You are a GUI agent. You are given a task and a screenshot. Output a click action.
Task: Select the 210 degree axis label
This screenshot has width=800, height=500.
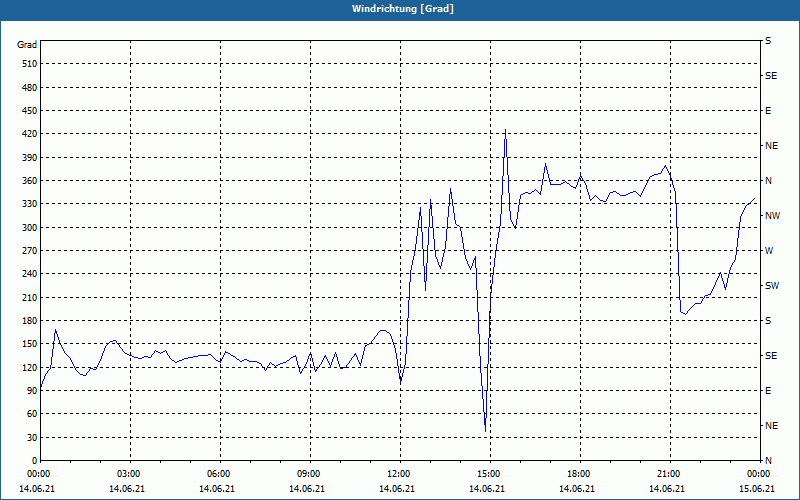(x=30, y=297)
